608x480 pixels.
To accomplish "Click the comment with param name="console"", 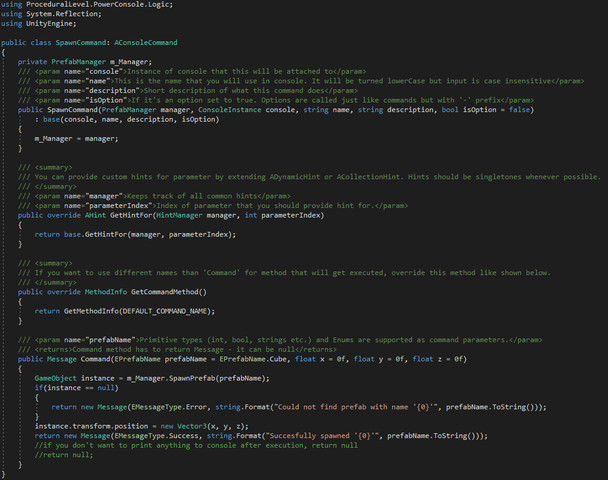I will (x=192, y=71).
